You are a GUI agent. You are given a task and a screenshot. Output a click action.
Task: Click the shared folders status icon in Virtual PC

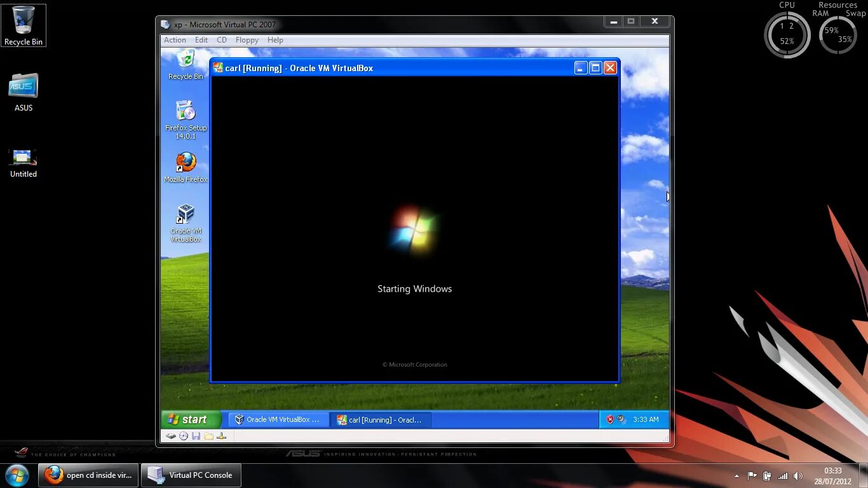click(x=208, y=436)
